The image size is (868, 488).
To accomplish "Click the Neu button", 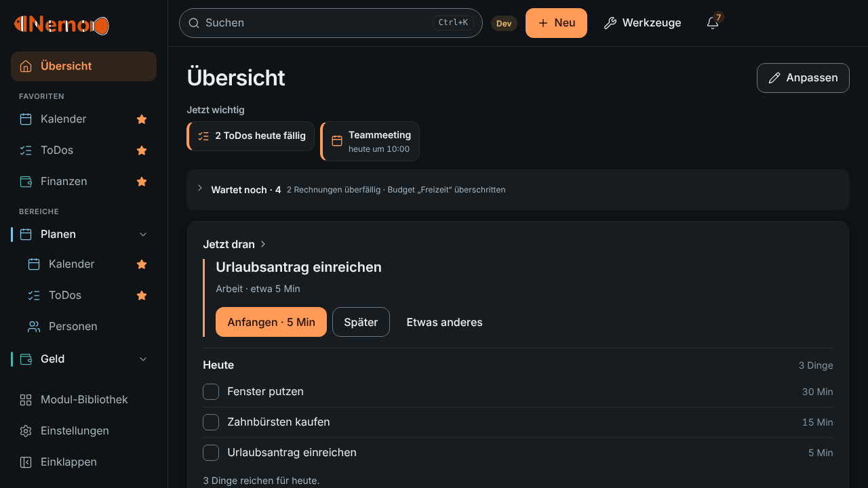I will [556, 23].
